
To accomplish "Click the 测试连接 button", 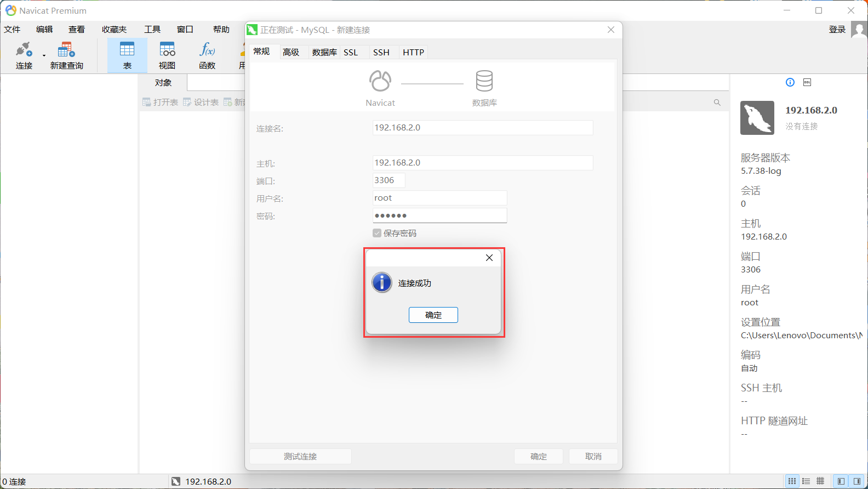I will pyautogui.click(x=300, y=456).
